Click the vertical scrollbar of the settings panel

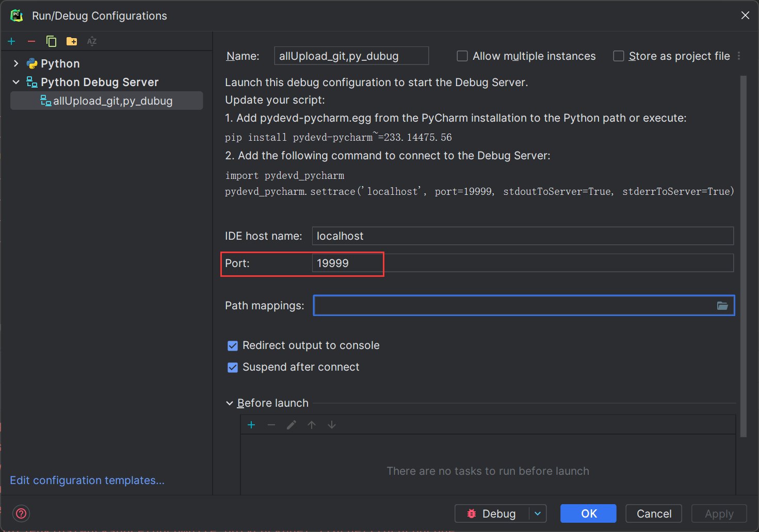click(743, 256)
